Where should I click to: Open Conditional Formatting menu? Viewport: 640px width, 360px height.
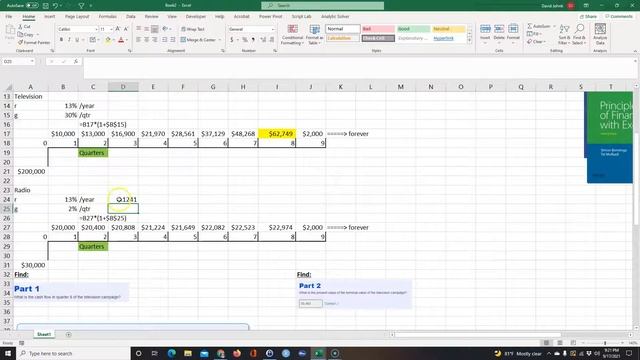[292, 34]
